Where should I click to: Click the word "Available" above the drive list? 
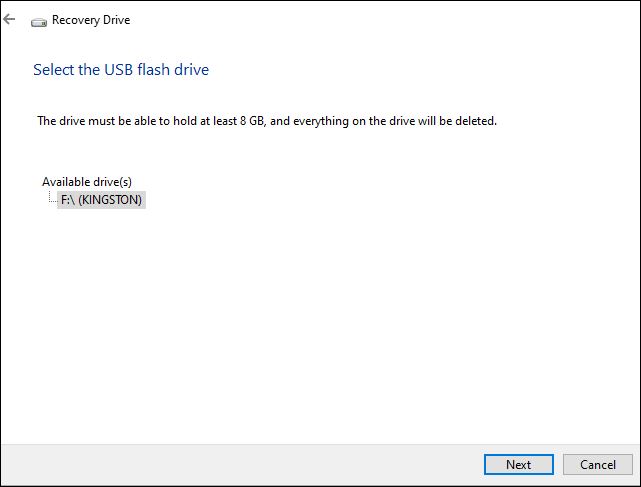tap(66, 182)
